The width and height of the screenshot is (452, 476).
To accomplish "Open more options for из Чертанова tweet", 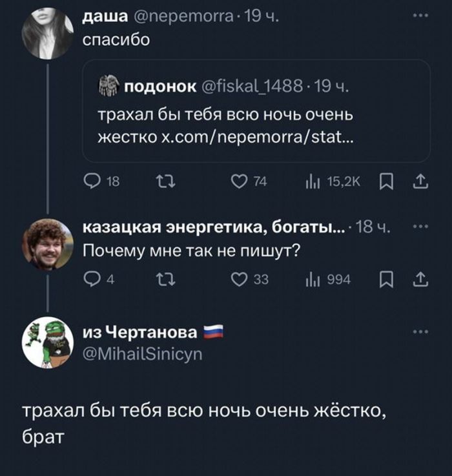I will point(420,332).
